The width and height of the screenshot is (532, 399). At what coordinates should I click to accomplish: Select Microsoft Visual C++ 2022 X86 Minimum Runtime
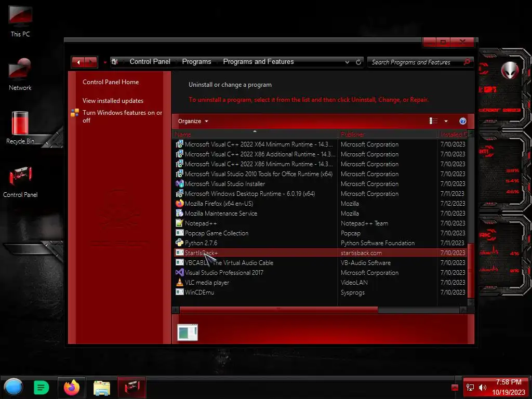point(320,164)
